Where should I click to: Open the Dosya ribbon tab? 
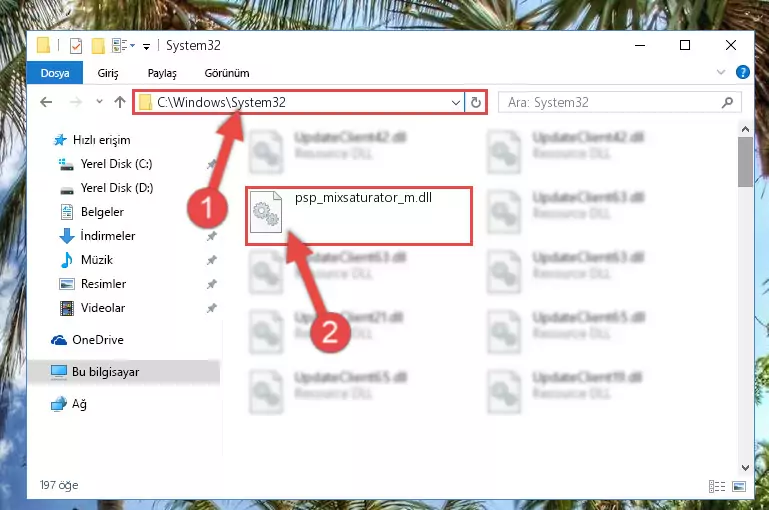point(55,73)
